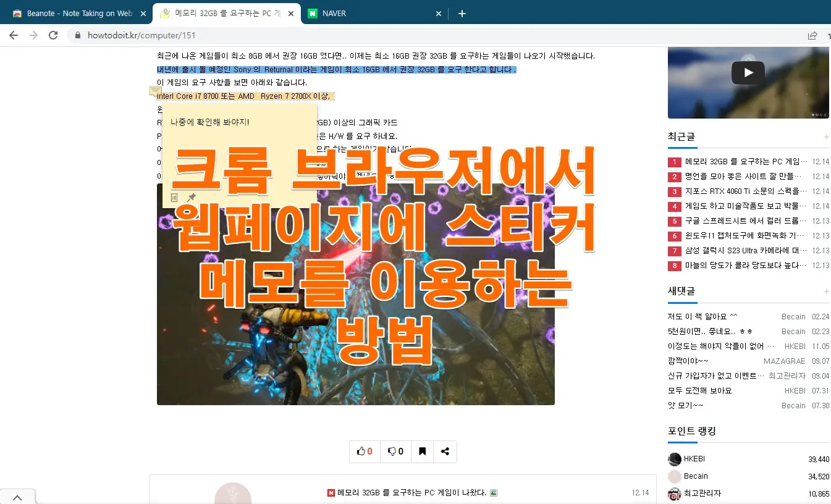Give a thumbs down to the post
The image size is (831, 504).
394,451
